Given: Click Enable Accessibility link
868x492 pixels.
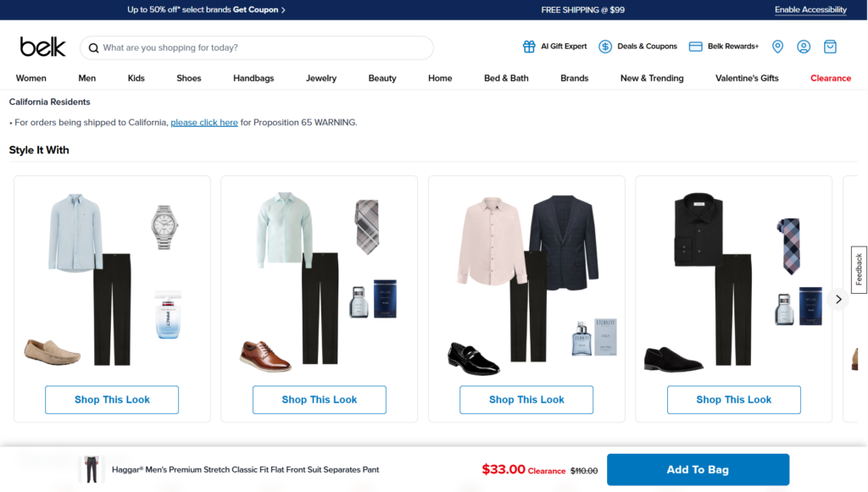Looking at the screenshot, I should [x=810, y=9].
